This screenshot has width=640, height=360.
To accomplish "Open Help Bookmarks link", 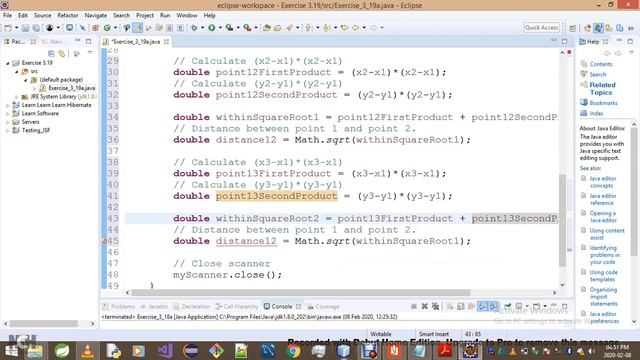I will click(x=603, y=103).
